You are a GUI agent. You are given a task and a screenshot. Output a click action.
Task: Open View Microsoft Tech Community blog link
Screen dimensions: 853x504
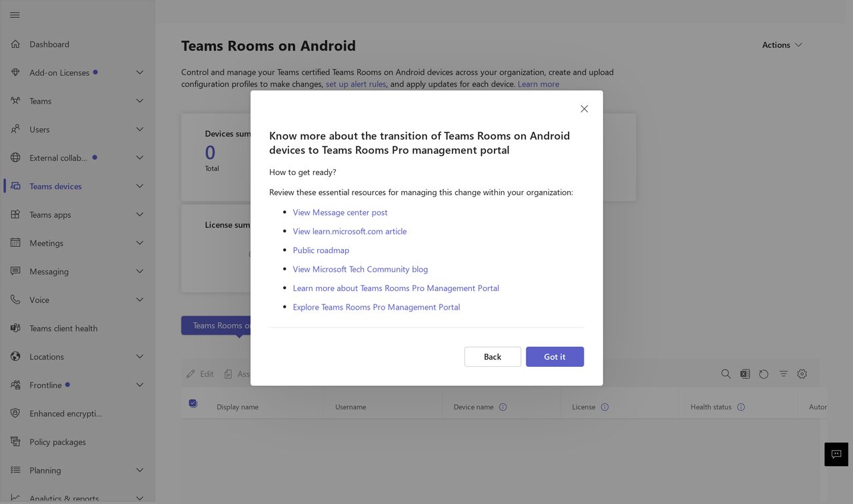(360, 269)
